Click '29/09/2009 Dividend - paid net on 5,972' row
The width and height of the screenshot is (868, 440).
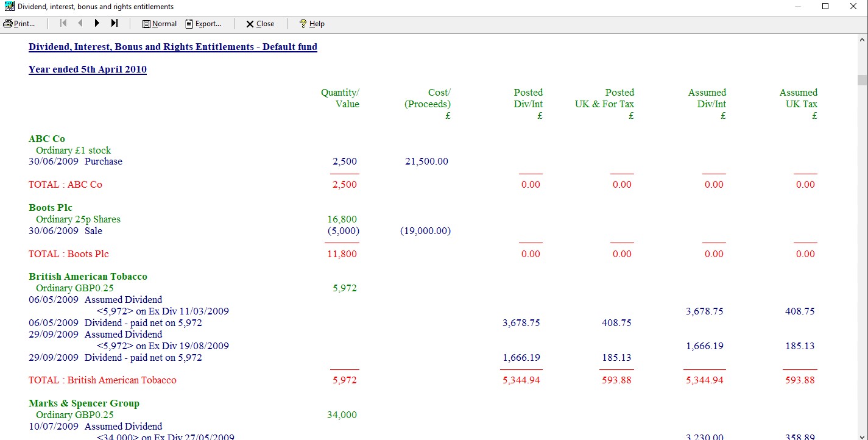click(115, 358)
